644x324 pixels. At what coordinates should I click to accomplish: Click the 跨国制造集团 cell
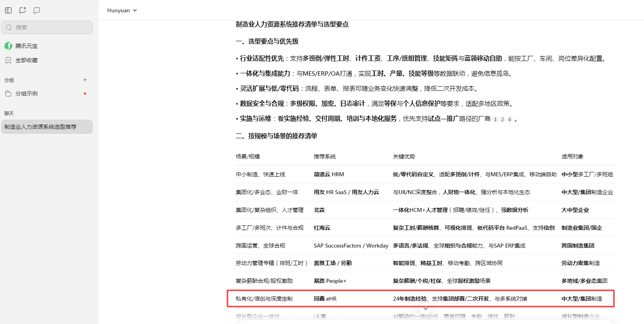tap(578, 246)
